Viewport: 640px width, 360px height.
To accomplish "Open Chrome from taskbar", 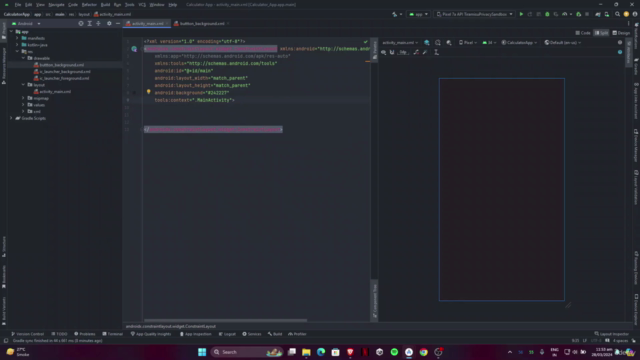I will click(x=424, y=352).
